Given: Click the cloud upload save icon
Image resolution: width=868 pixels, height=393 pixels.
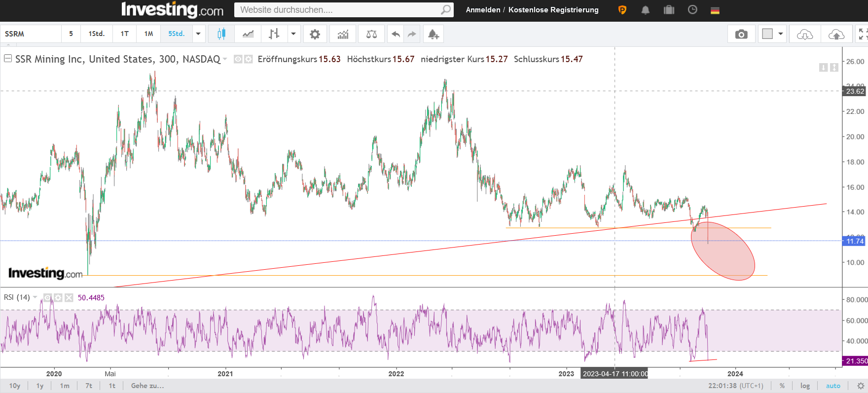Looking at the screenshot, I should coord(836,34).
